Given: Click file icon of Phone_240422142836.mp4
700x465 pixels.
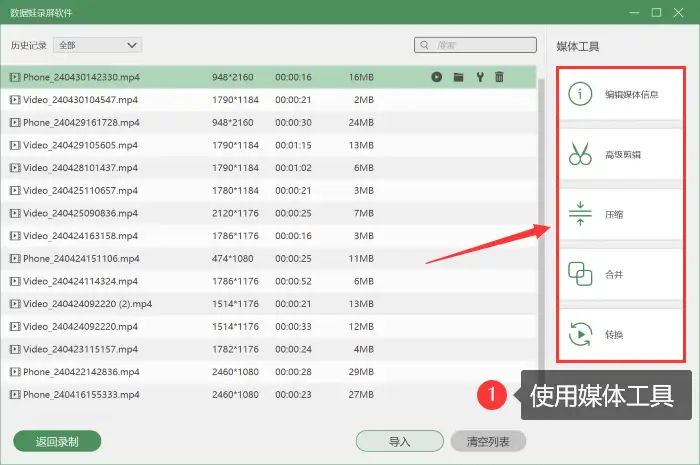Looking at the screenshot, I should pos(15,372).
